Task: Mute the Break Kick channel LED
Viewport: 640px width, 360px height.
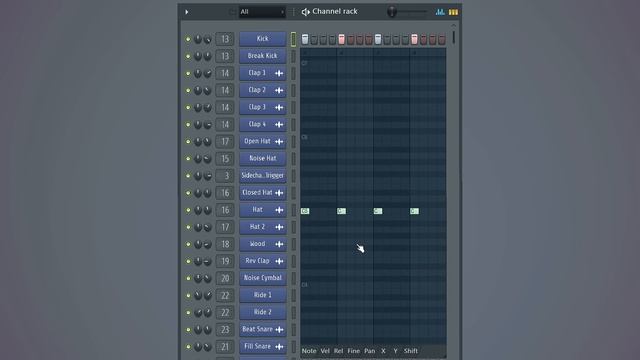Action: click(188, 56)
